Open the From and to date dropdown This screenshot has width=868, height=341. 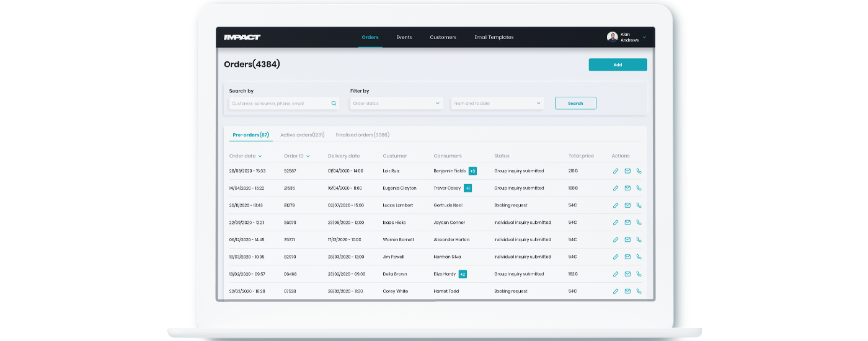tap(497, 104)
